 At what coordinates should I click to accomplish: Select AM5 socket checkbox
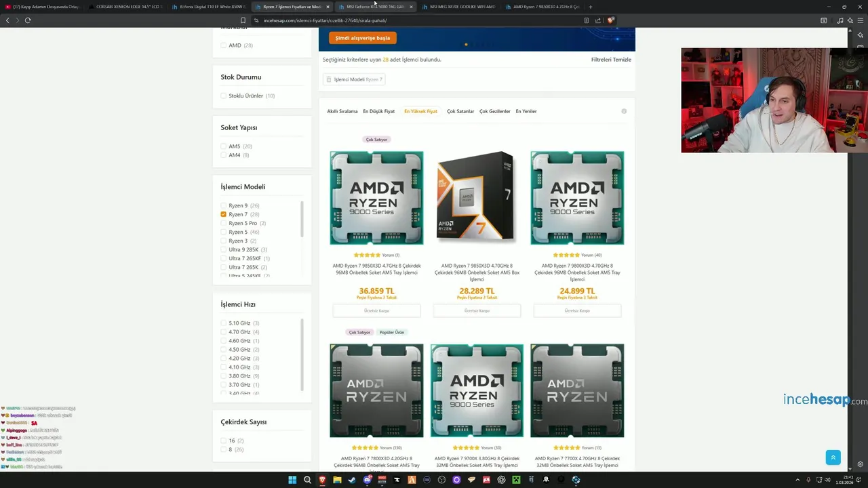(x=223, y=146)
